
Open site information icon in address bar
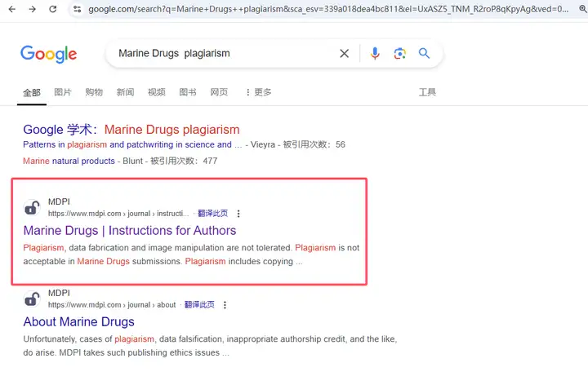[78, 9]
